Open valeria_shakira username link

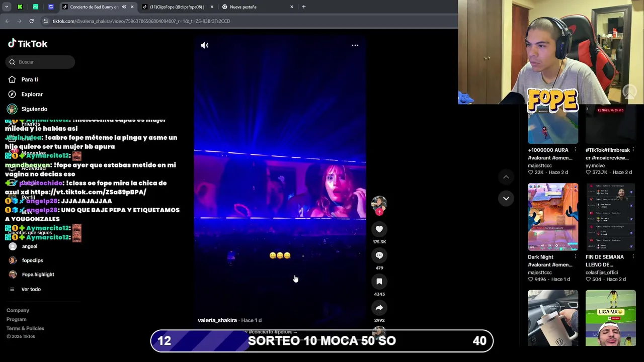pos(217,320)
